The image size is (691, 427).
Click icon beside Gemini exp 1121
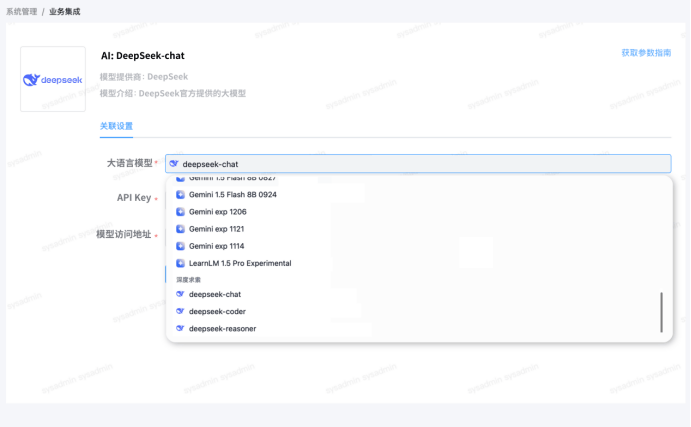180,229
